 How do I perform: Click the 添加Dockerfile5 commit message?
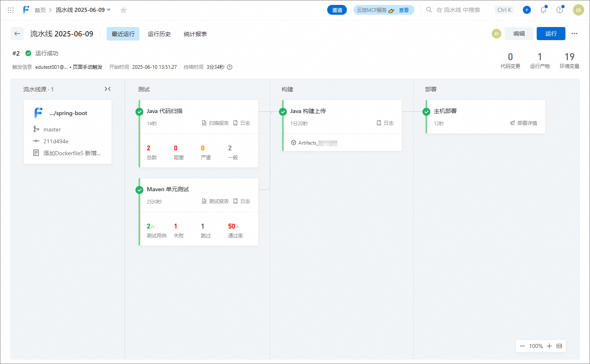[72, 153]
